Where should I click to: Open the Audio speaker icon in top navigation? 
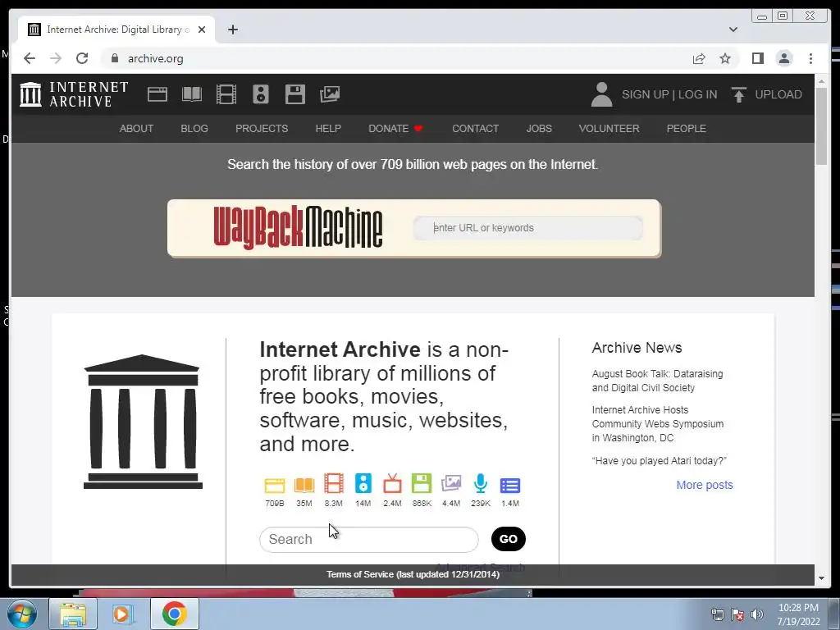(261, 94)
